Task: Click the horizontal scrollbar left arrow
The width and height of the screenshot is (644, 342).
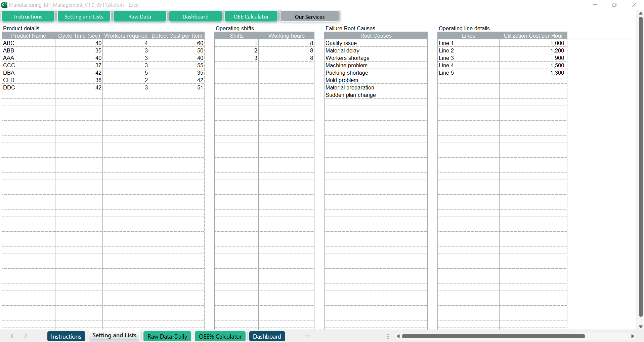Action: click(398, 336)
